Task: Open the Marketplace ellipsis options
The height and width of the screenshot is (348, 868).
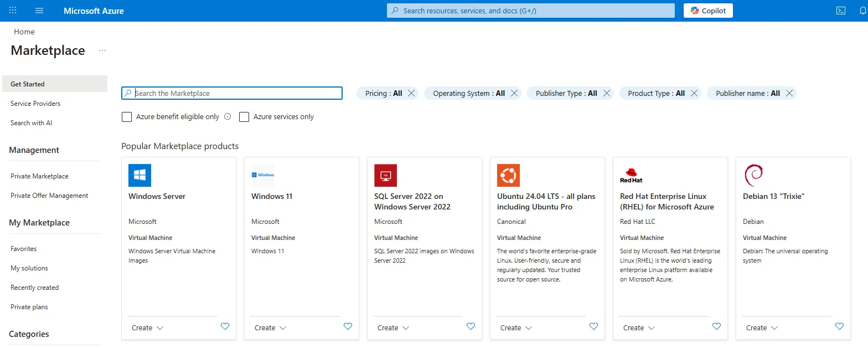Action: point(102,50)
